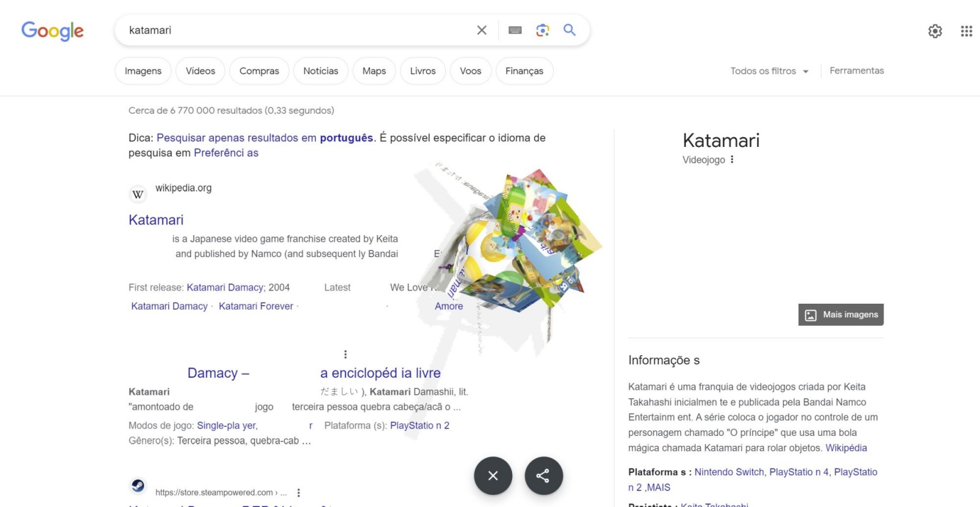Open options for the Steam result
Screen dimensions: 980x507
298,492
